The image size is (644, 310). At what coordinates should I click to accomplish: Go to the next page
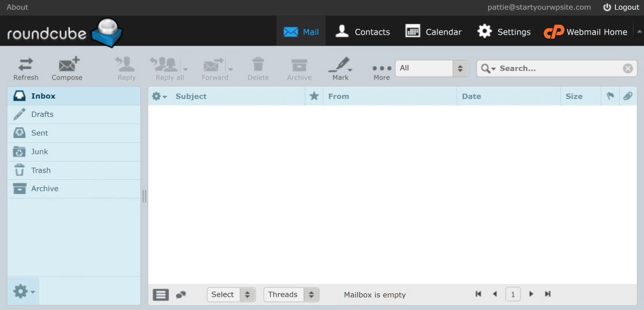tap(531, 294)
